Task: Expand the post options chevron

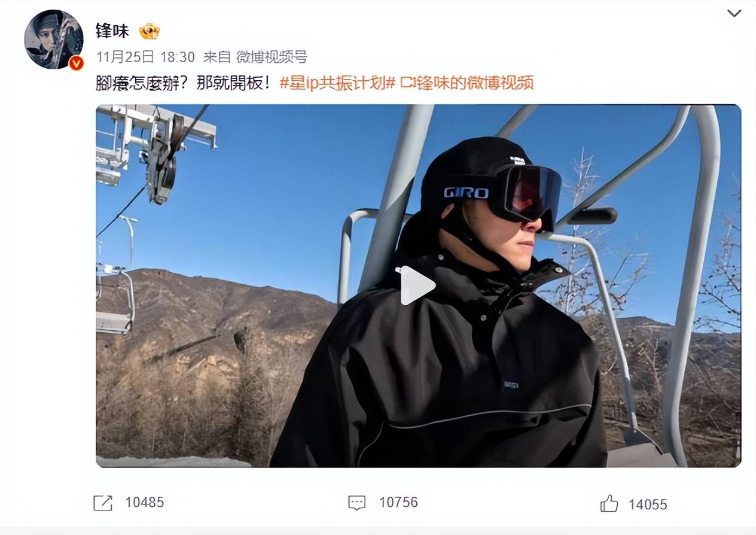Action: (x=734, y=13)
